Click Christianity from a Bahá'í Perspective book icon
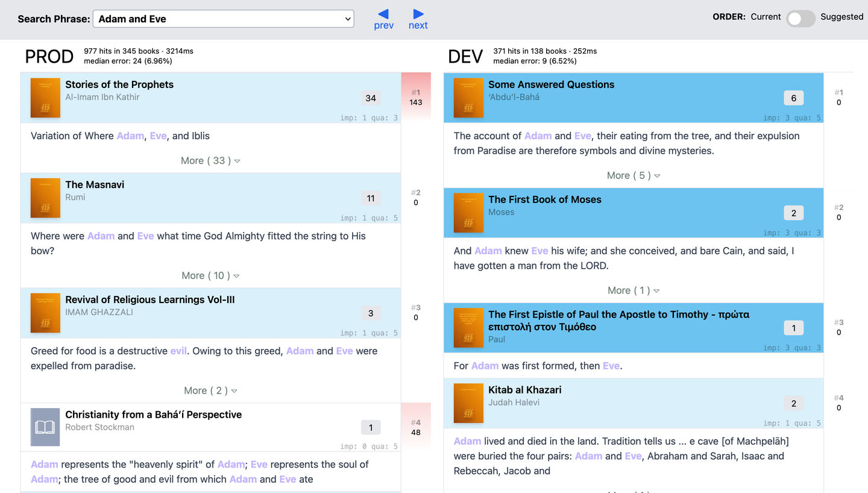The height and width of the screenshot is (493, 868). (45, 427)
